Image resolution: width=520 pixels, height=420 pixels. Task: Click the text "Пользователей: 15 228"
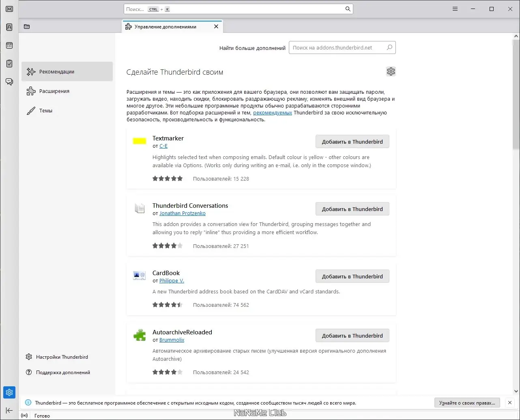[221, 179]
